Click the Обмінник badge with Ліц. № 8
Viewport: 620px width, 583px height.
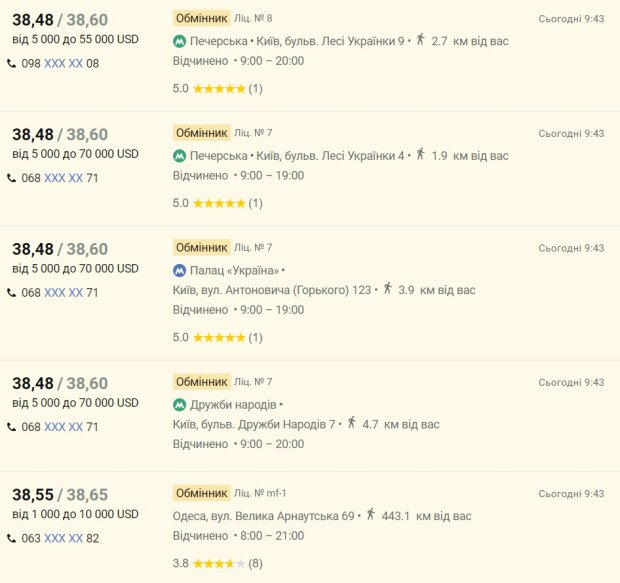click(x=201, y=18)
